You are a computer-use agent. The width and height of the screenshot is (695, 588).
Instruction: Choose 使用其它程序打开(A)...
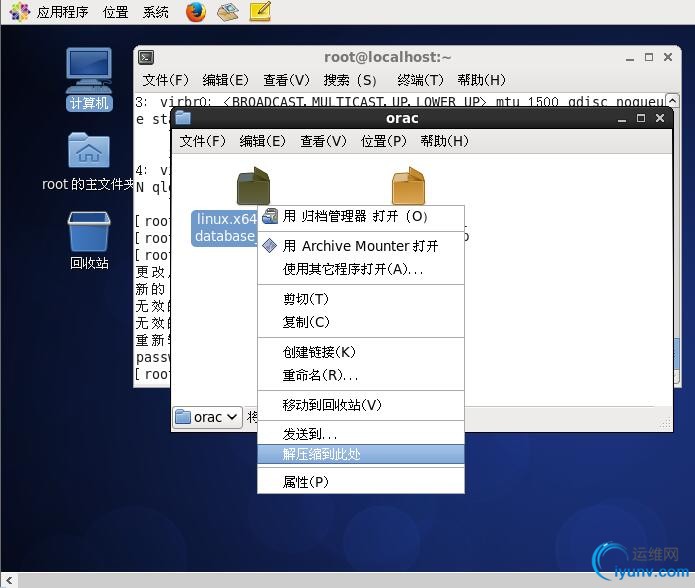click(x=361, y=269)
